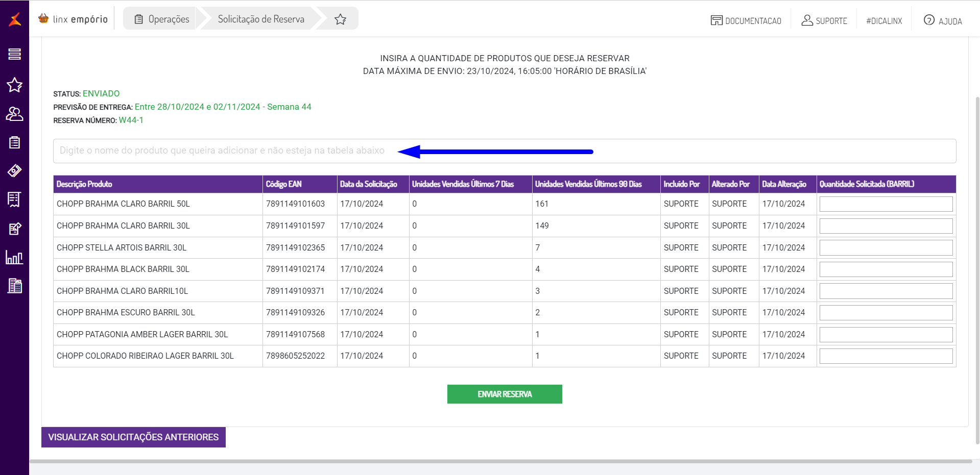The image size is (980, 475).
Task: Click the bar chart reports icon
Action: [14, 257]
